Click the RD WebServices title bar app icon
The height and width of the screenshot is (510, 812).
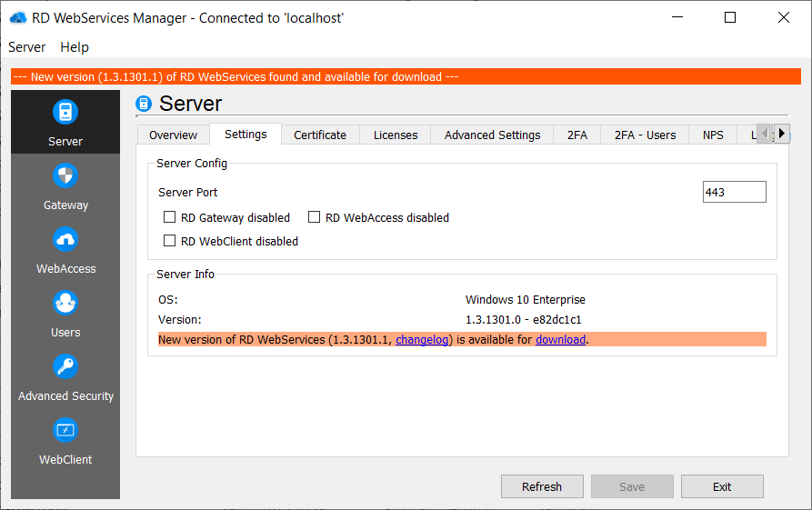(18, 17)
